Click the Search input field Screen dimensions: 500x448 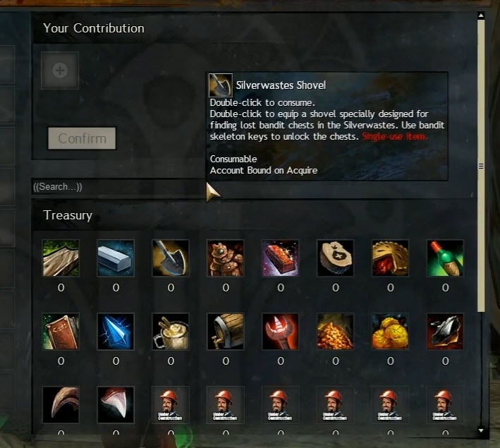118,187
